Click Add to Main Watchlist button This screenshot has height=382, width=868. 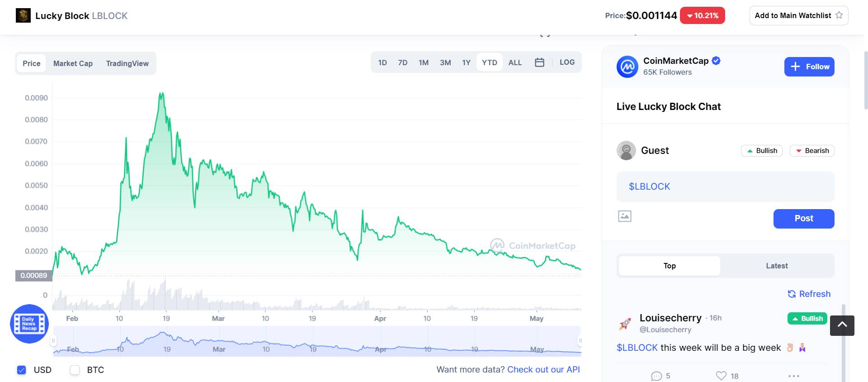coord(799,15)
